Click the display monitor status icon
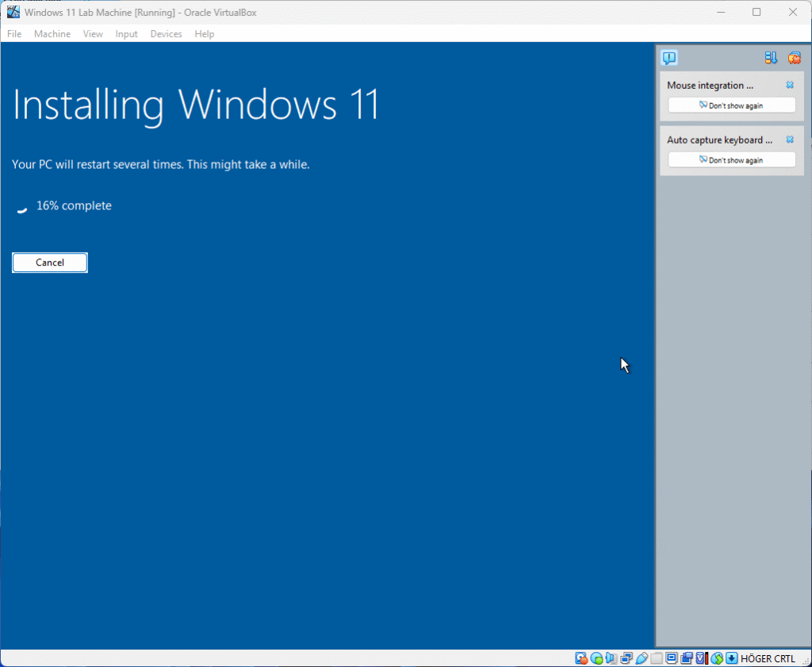The height and width of the screenshot is (667, 812). [x=671, y=657]
